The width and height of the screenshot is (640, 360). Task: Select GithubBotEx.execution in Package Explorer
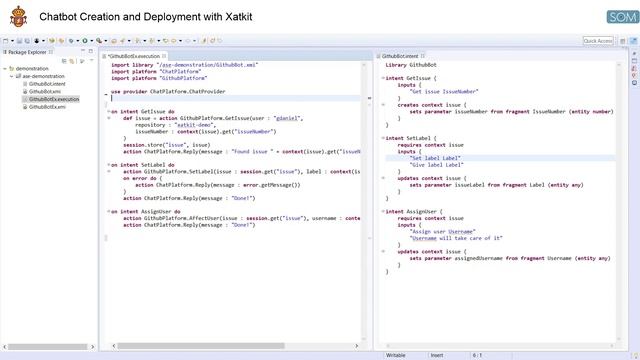[54, 99]
